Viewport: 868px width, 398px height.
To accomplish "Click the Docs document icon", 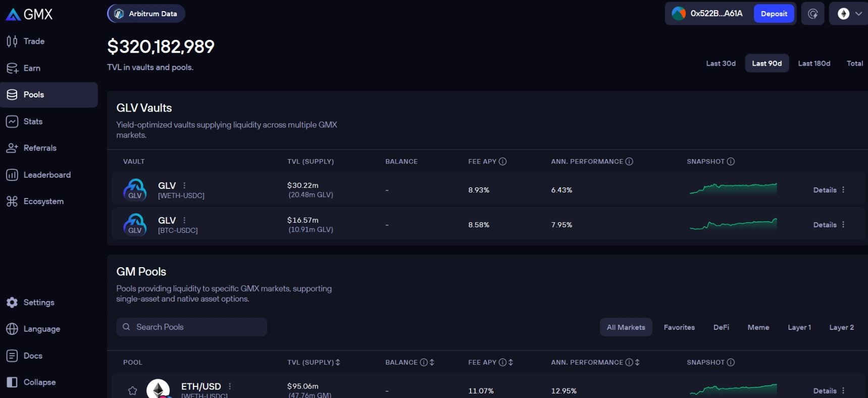I will click(x=12, y=356).
